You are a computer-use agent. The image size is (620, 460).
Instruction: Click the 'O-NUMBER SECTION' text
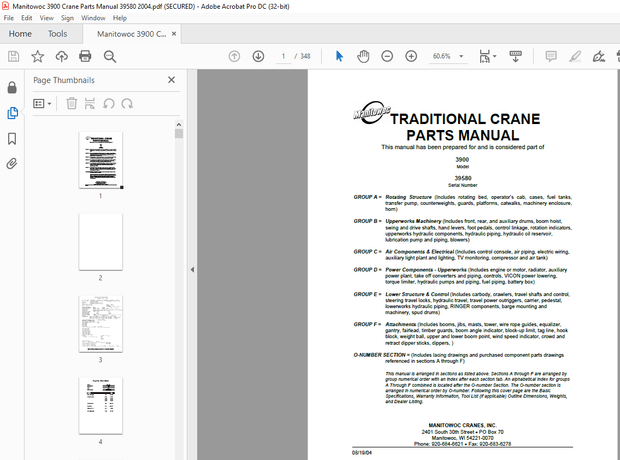point(379,355)
